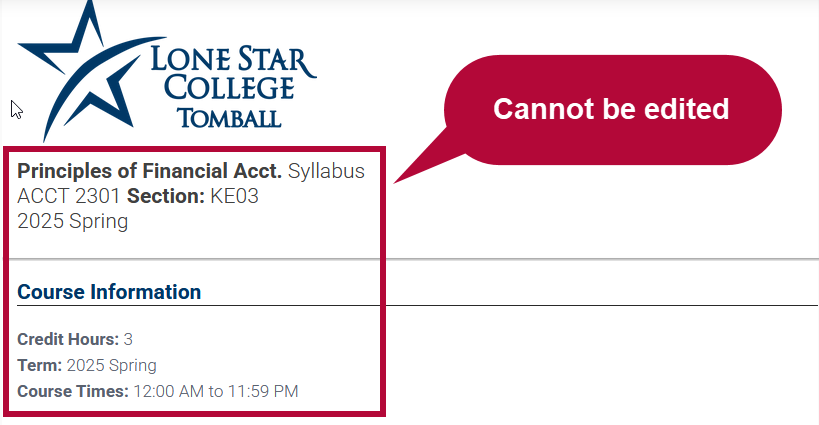This screenshot has height=425, width=819.
Task: Click the ACCT 2301 course code
Action: pyautogui.click(x=69, y=196)
